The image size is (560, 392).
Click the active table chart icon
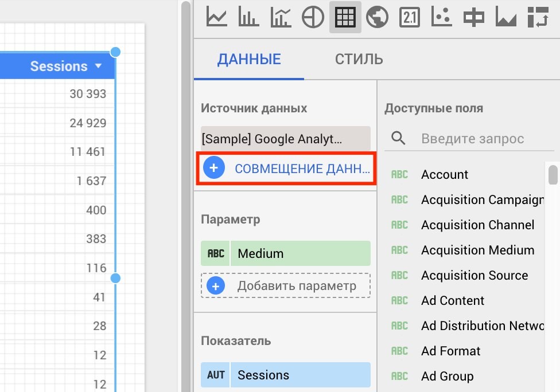coord(345,17)
